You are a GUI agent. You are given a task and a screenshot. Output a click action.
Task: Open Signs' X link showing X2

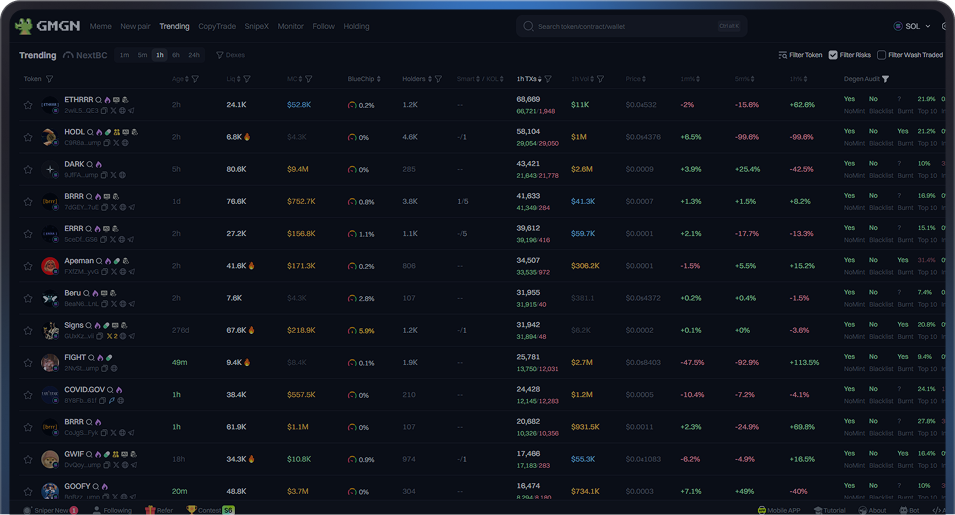[x=112, y=336]
